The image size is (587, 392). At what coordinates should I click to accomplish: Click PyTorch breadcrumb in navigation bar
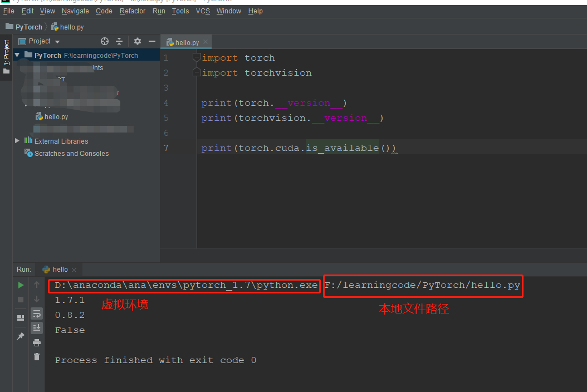click(24, 27)
